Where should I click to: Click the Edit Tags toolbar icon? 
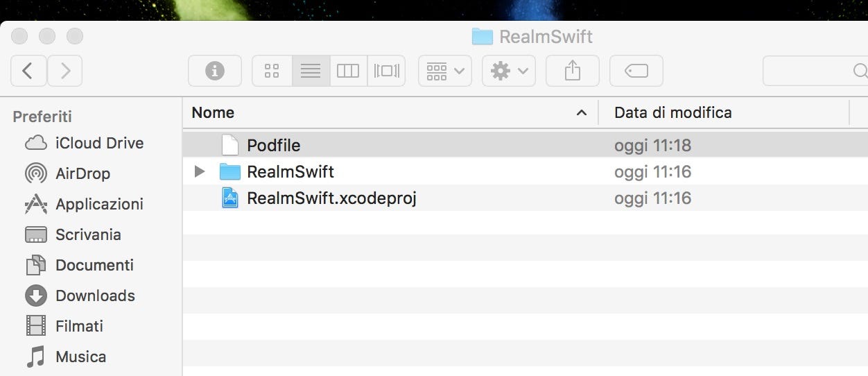[636, 71]
